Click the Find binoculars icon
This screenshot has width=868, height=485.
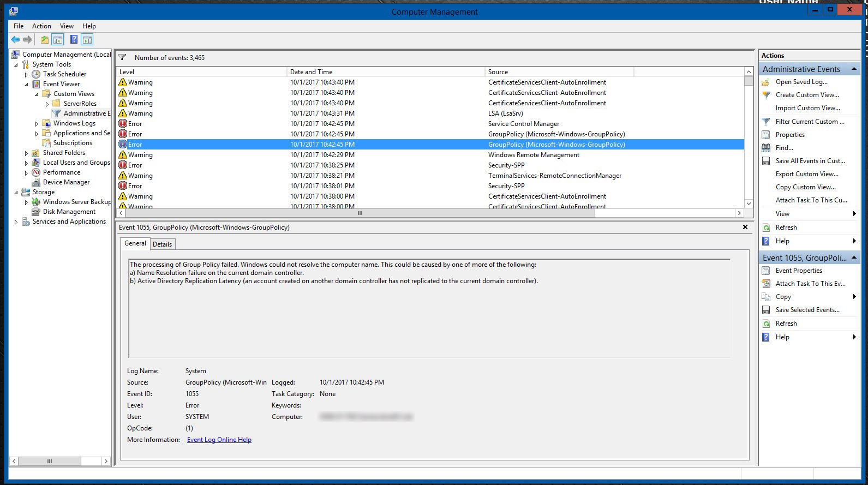pos(766,148)
